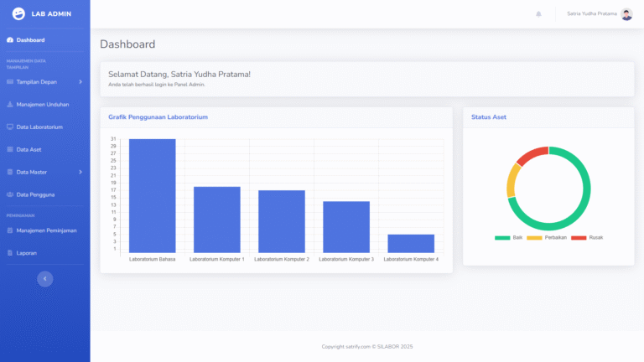Open Manajemen Peminjaman menu item
The height and width of the screenshot is (362, 644).
46,230
